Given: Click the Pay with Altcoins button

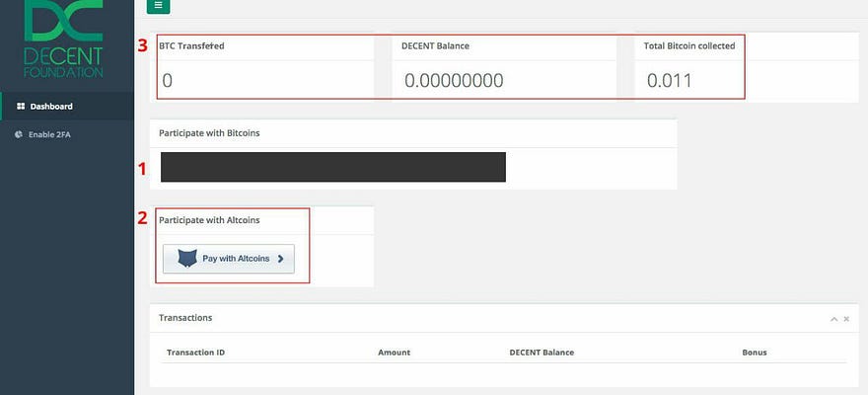Looking at the screenshot, I should tap(229, 259).
